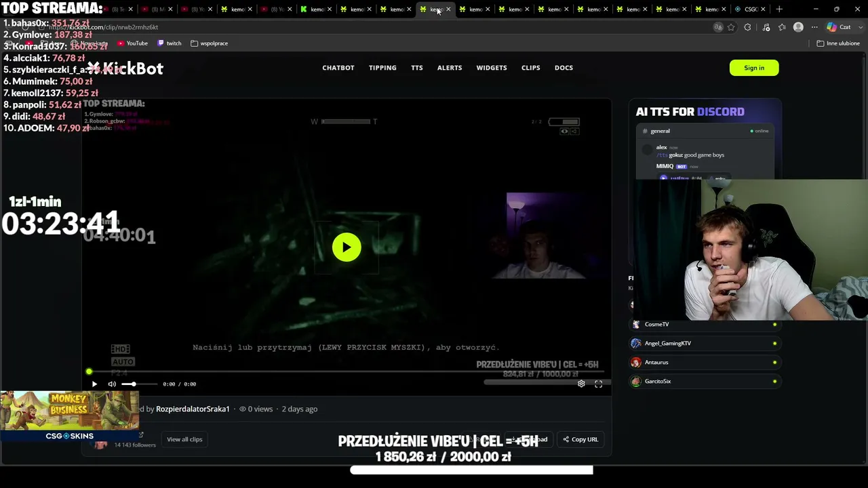Open the Antaurus channel
868x488 pixels.
click(705, 363)
